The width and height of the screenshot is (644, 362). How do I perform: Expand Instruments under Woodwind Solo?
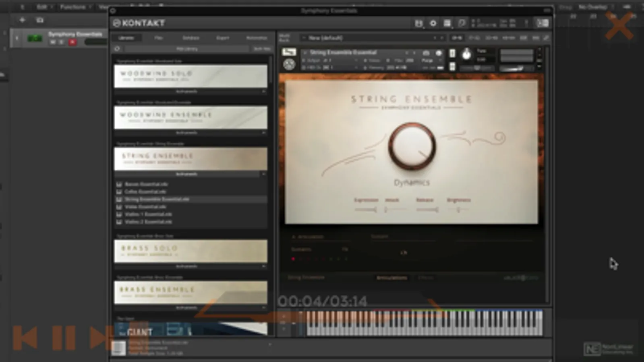[x=191, y=92]
